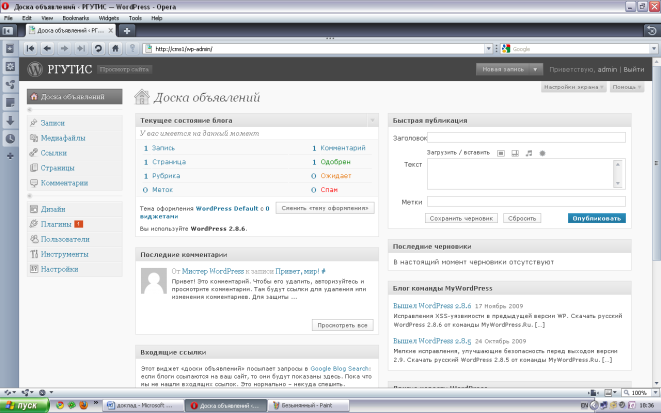The width and height of the screenshot is (661, 413).
Task: Open the Notes panel icon
Action: (x=10, y=103)
